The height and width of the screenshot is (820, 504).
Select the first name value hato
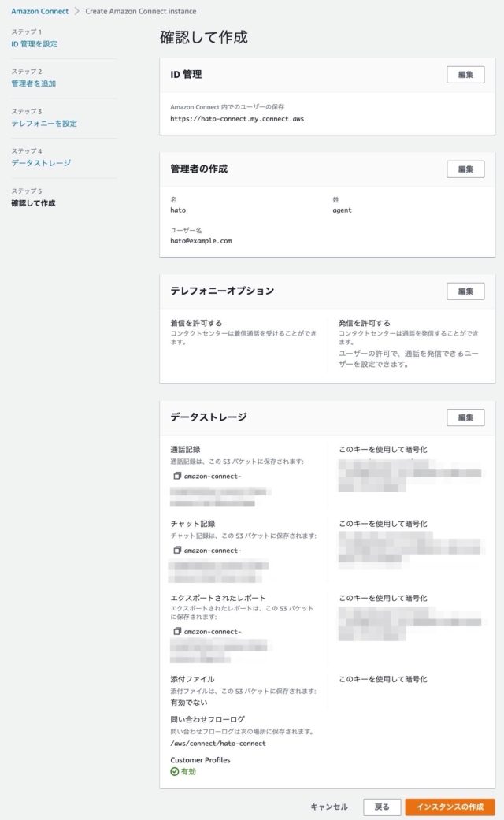[x=178, y=210]
